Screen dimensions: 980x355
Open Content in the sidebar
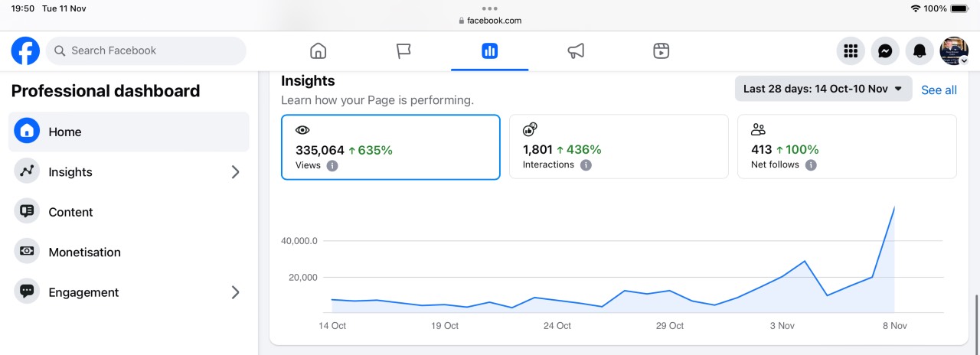coord(70,212)
